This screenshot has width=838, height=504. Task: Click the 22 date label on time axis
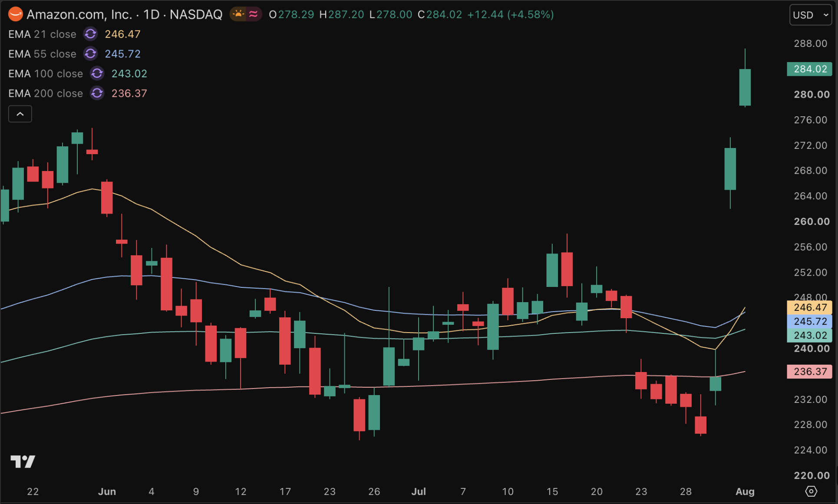tap(33, 491)
